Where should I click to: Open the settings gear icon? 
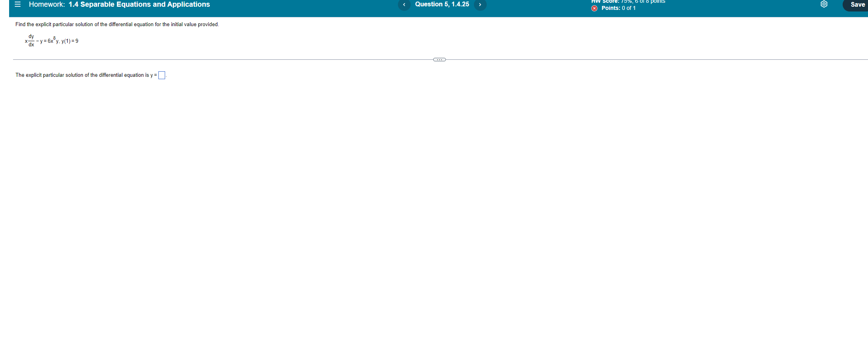pos(824,4)
